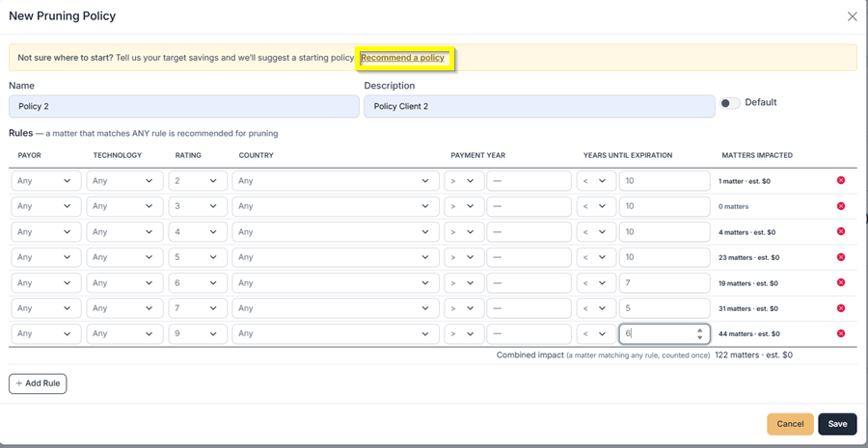Open the Rating 3 dropdown

click(x=198, y=206)
